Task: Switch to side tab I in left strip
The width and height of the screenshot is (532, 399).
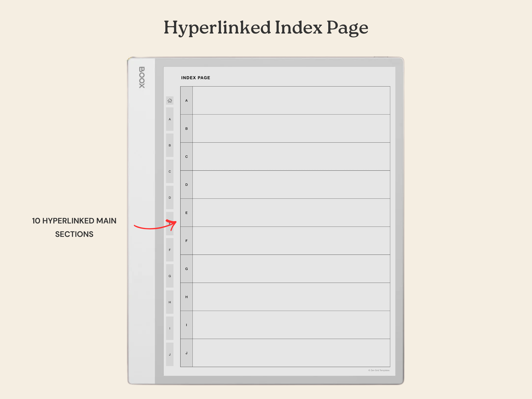Action: coord(170,328)
